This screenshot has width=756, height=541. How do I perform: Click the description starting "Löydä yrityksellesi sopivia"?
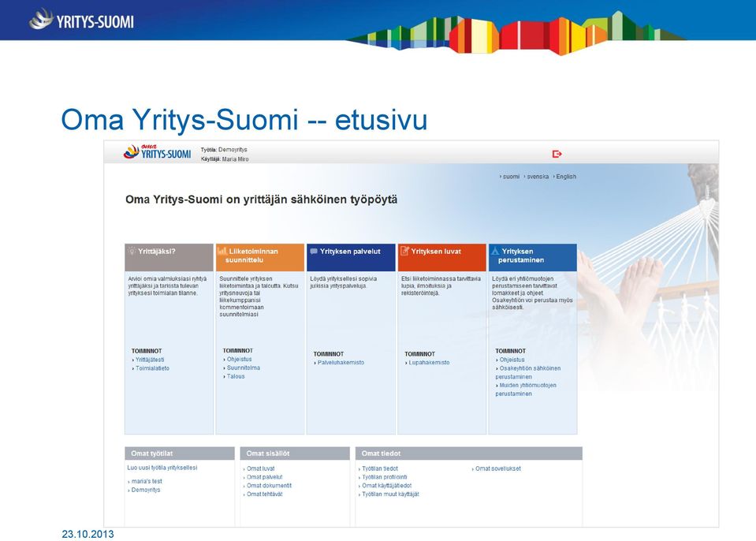click(x=343, y=282)
